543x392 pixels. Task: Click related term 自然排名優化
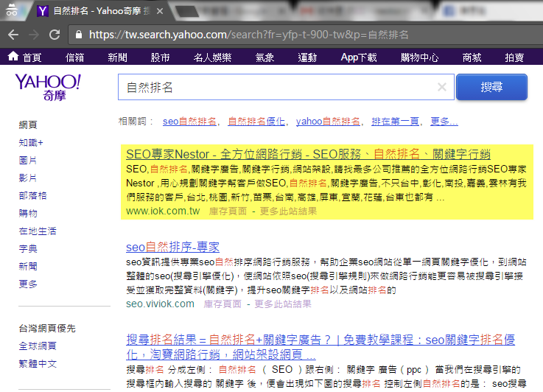click(x=256, y=121)
